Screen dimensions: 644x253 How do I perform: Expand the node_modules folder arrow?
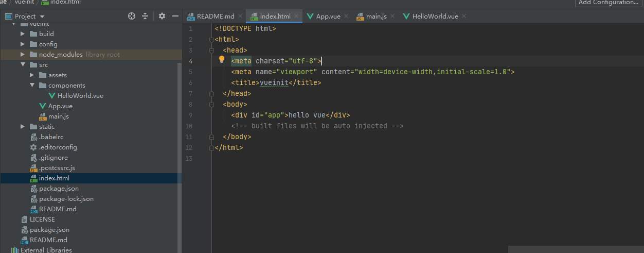click(x=23, y=55)
